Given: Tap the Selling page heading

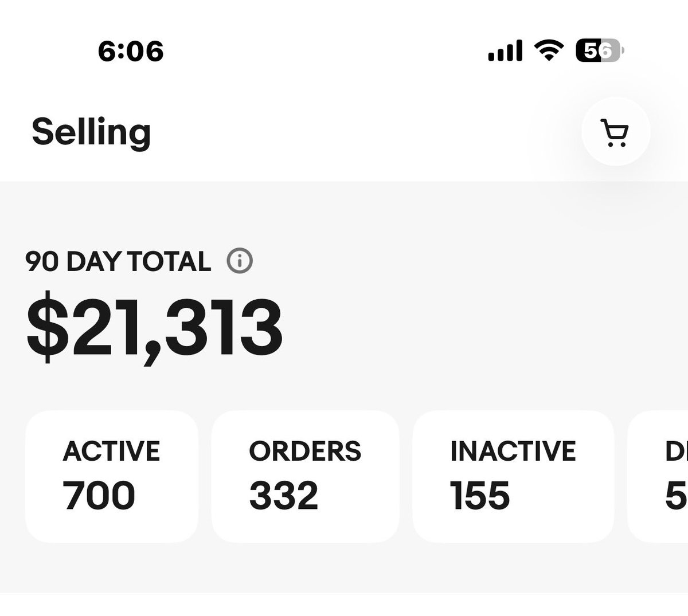Looking at the screenshot, I should (x=91, y=132).
